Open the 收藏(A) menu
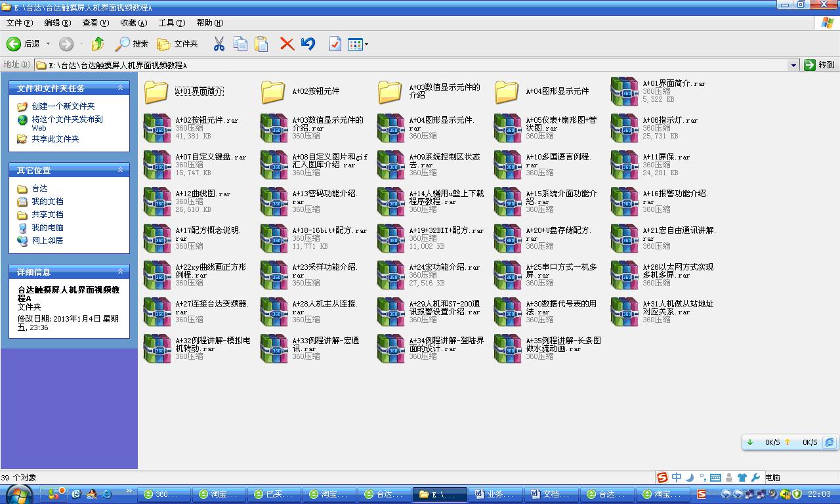Screen dimensions: 840x504 coord(133,23)
